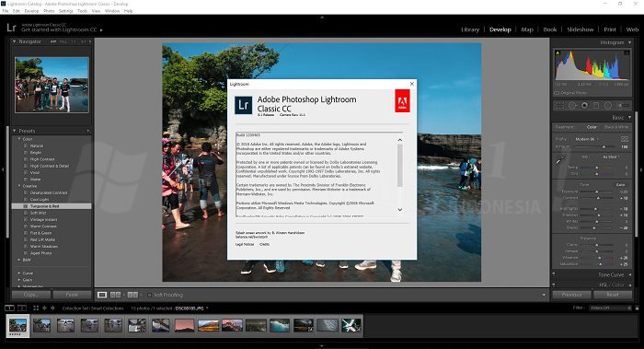Click the YY reference view icon

(x=132, y=295)
